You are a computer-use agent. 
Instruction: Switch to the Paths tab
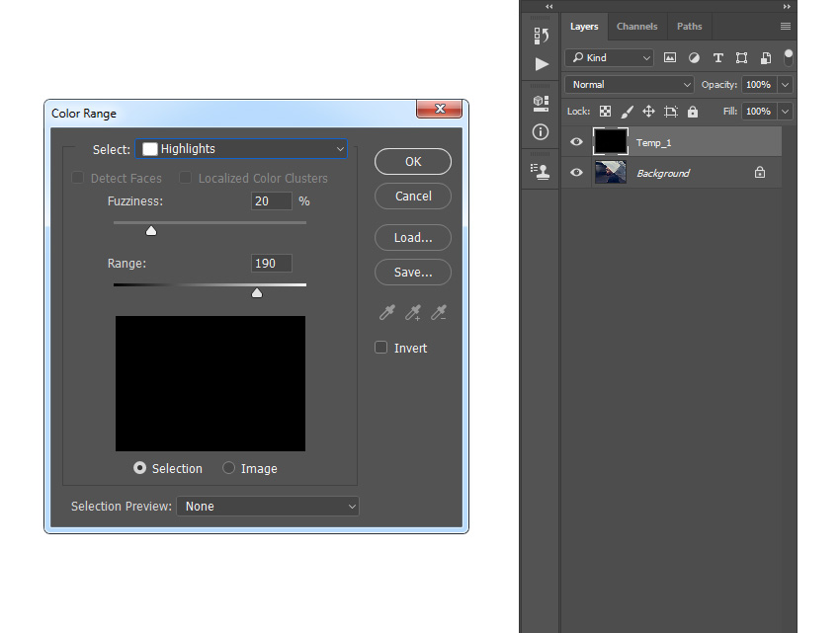pyautogui.click(x=689, y=27)
